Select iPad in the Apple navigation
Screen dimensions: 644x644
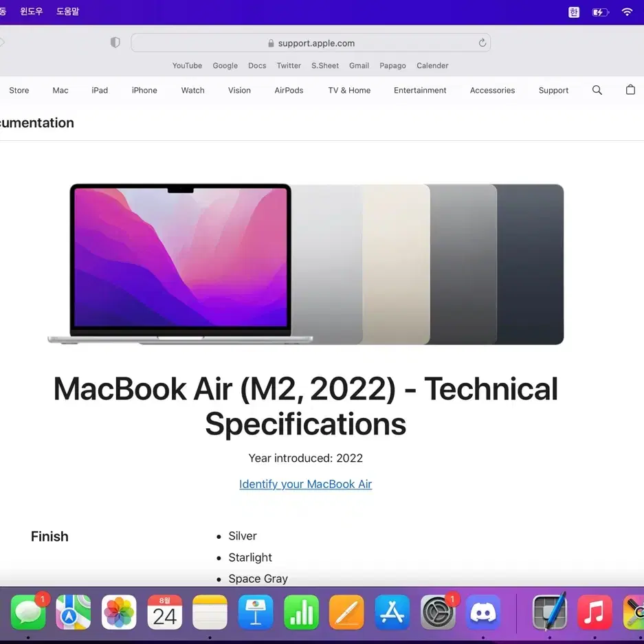[100, 90]
